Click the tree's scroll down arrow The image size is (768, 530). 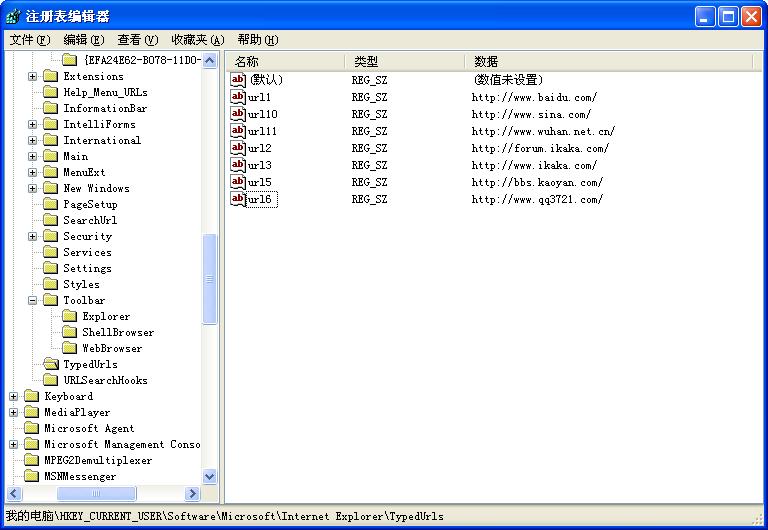[210, 476]
